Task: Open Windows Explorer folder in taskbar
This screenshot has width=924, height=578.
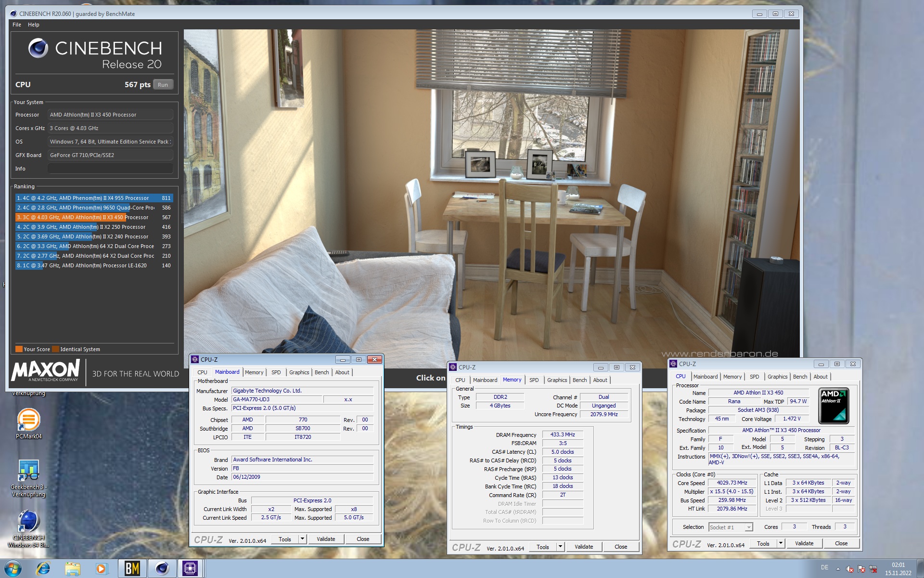Action: click(73, 568)
